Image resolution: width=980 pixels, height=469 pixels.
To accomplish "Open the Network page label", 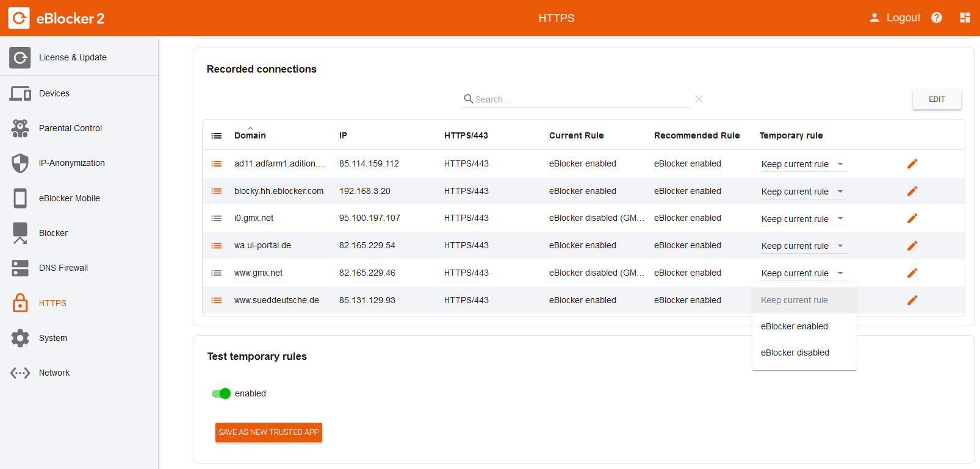I will (x=54, y=373).
